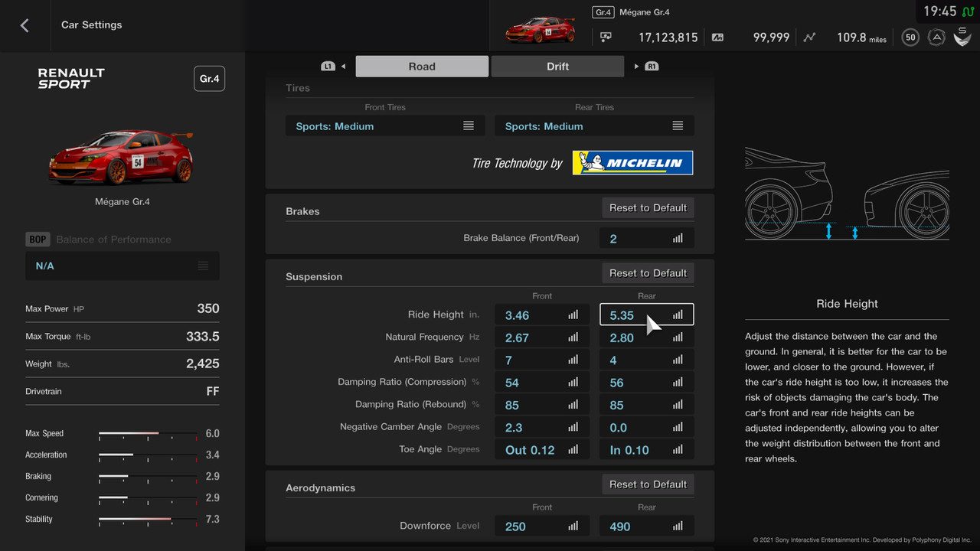The image size is (980, 551).
Task: Click the Gr.4 class badge under Renault Sport
Action: (x=209, y=79)
